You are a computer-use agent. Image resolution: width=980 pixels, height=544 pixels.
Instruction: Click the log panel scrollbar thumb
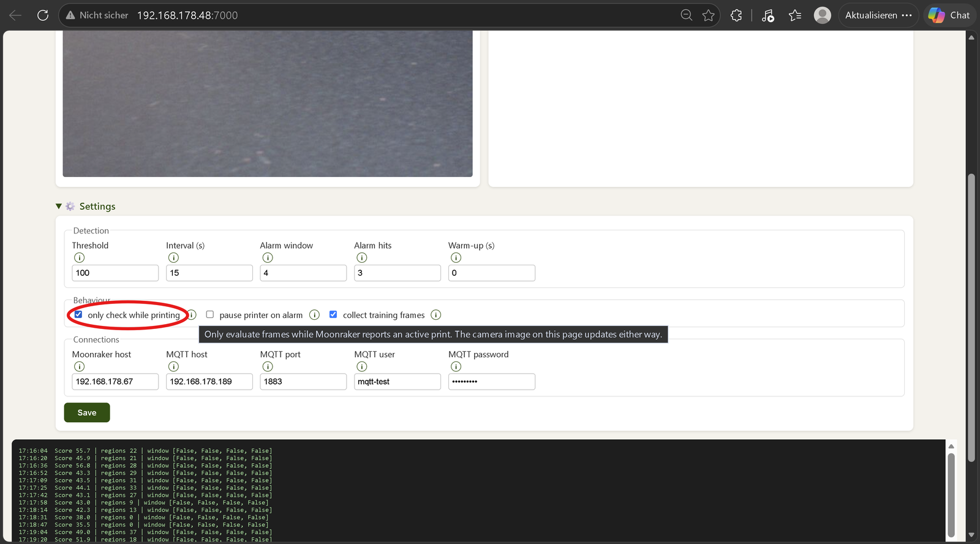951,494
